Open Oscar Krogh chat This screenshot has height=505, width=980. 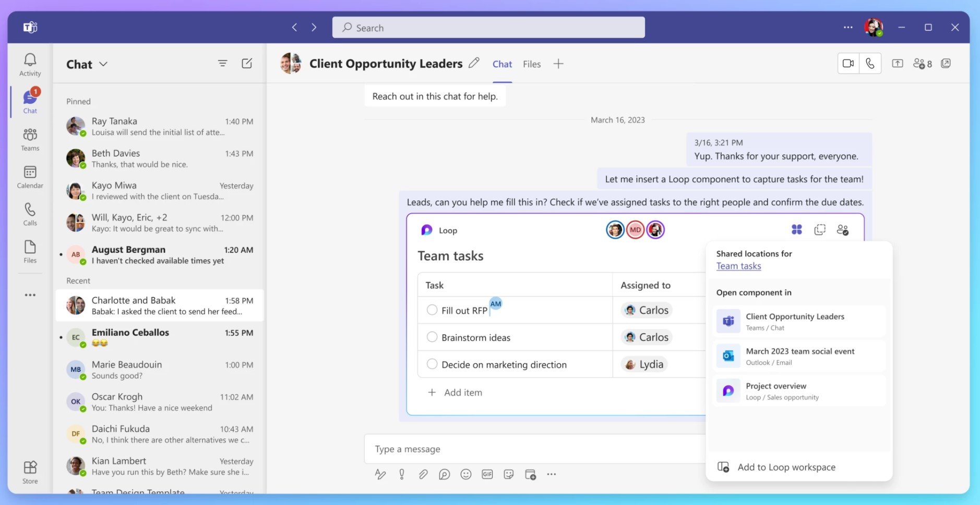click(x=159, y=402)
